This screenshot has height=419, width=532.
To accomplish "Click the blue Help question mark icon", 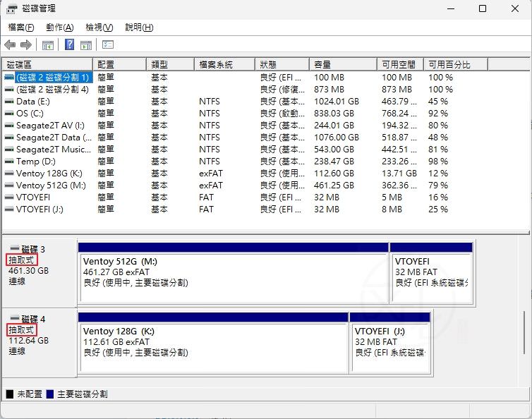I will click(70, 45).
